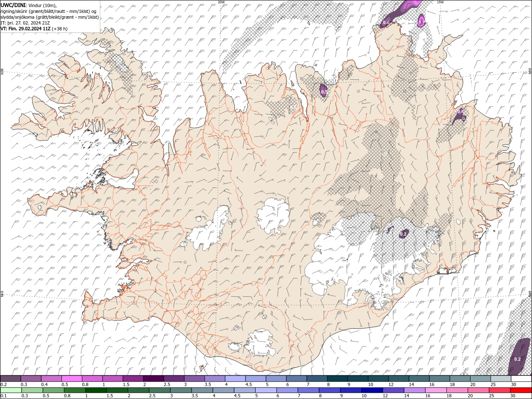Select the 0.2 snow swatch in top legend row
532x399 pixels.
[10, 379]
